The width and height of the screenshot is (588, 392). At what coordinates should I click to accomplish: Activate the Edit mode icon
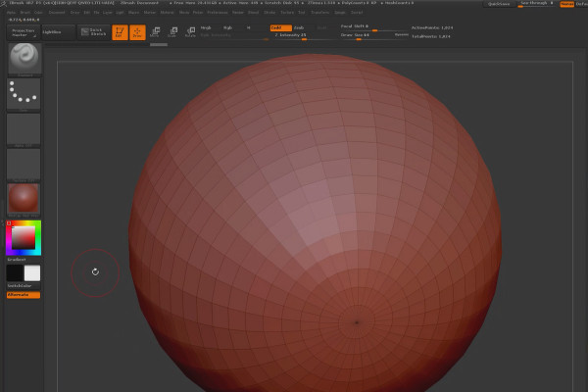tap(120, 32)
